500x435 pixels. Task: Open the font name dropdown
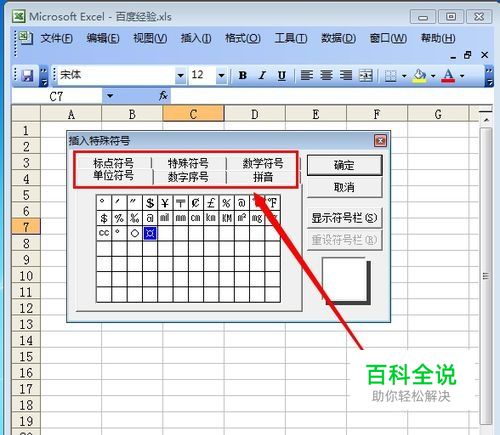[x=180, y=75]
